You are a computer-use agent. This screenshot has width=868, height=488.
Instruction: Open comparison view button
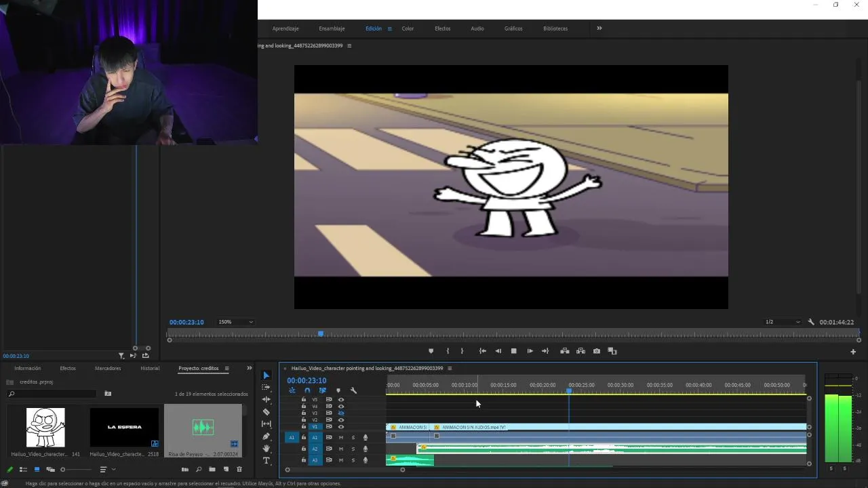[x=612, y=351]
